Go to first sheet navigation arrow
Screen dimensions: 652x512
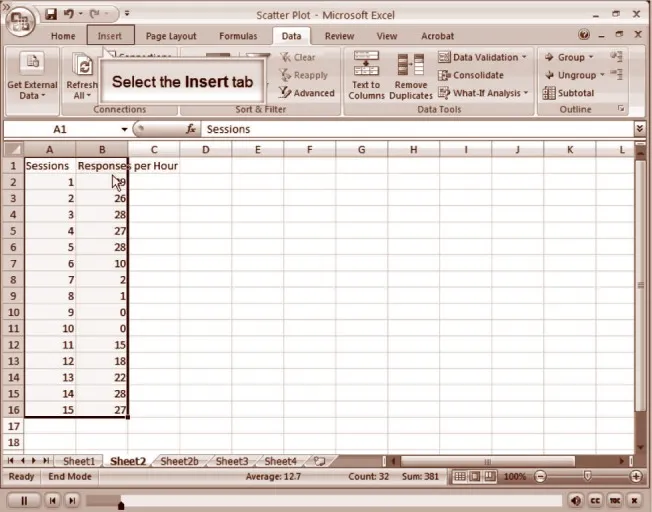(11, 461)
